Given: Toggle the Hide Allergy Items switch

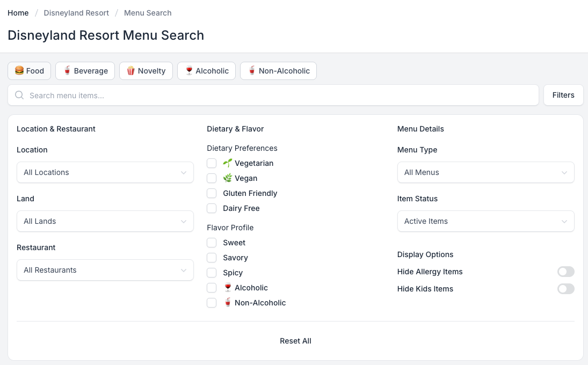Looking at the screenshot, I should pyautogui.click(x=565, y=272).
